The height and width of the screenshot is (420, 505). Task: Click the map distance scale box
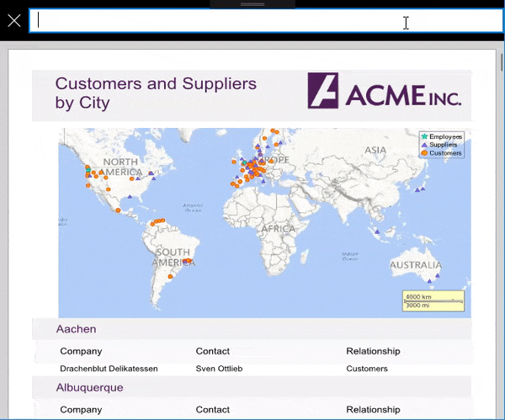click(433, 300)
